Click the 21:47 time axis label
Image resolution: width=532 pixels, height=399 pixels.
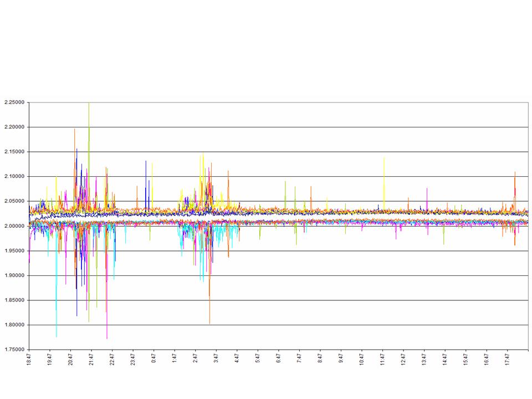pos(91,359)
